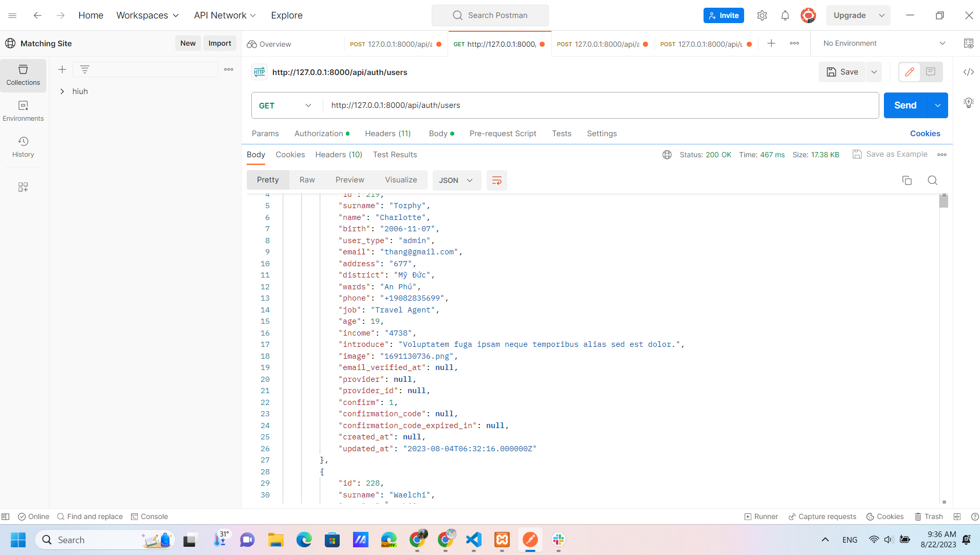This screenshot has width=980, height=555.
Task: Toggle two-pane view in status bar
Action: coord(957,516)
